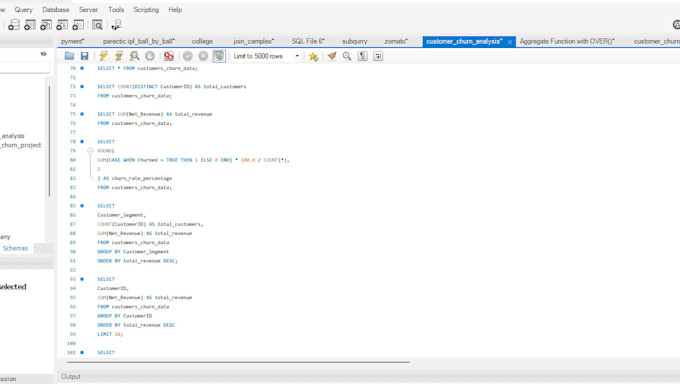Image resolution: width=680 pixels, height=384 pixels.
Task: Click the create new table icon
Action: 30,25
